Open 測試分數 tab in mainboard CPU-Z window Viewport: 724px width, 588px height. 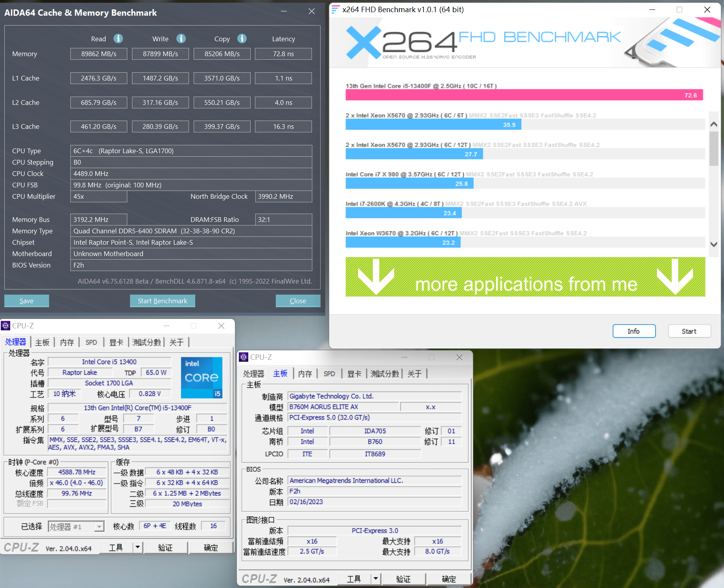[385, 374]
